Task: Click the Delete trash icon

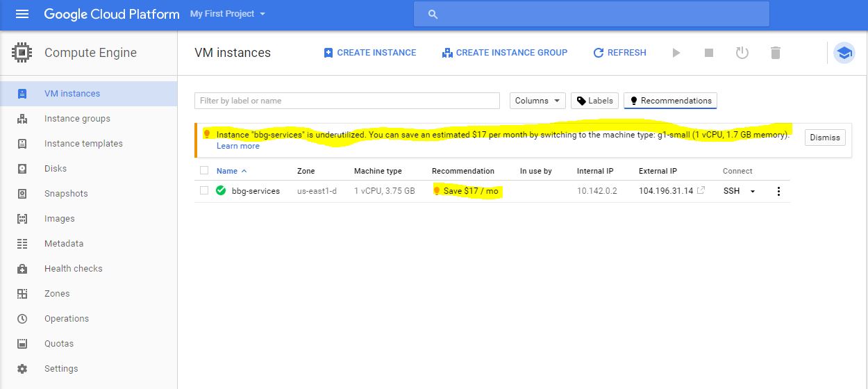Action: tap(776, 53)
